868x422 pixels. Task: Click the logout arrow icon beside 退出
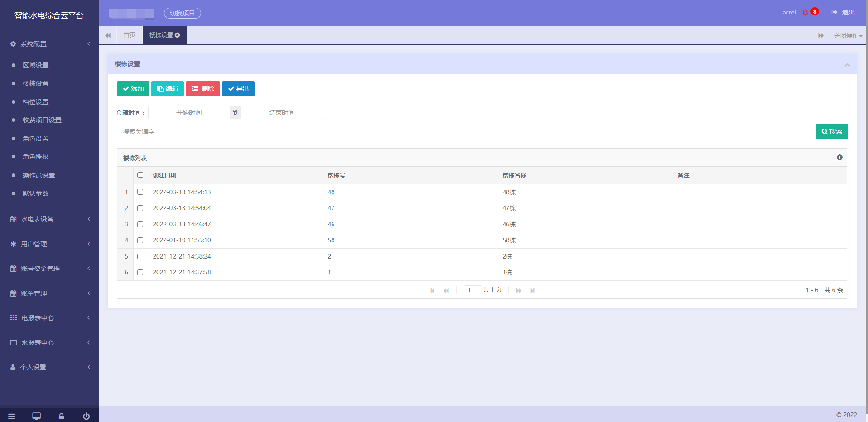[834, 13]
